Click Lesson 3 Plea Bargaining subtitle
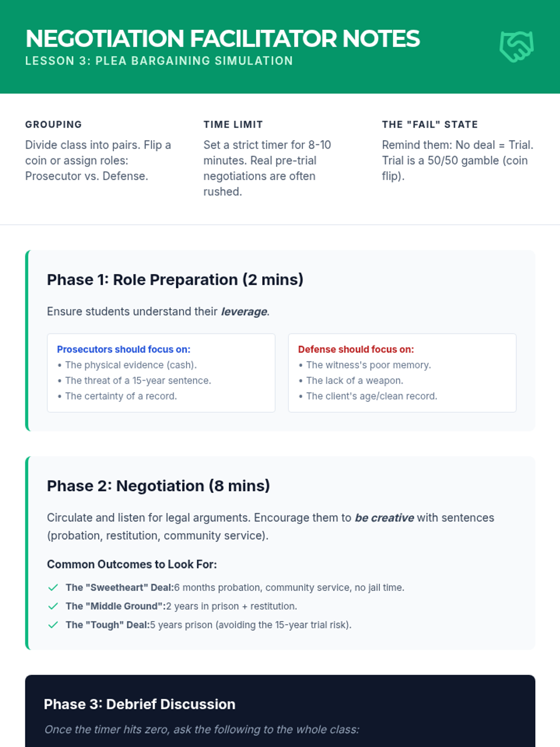Screen dimensions: 560x747 point(159,61)
